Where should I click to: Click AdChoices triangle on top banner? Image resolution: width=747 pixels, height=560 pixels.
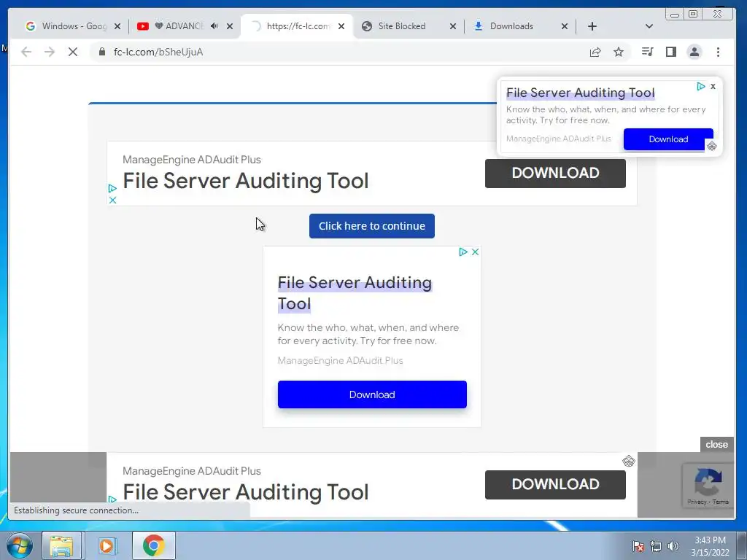pyautogui.click(x=112, y=189)
